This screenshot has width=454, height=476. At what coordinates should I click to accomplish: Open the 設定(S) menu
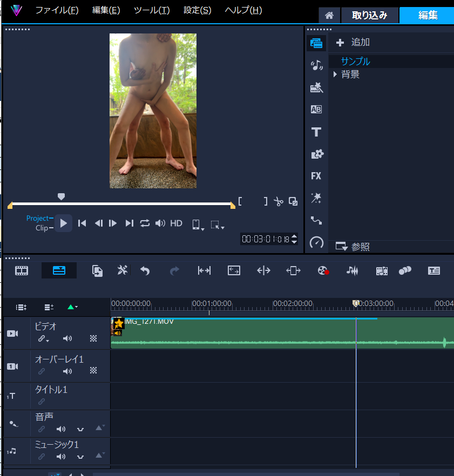(x=198, y=10)
